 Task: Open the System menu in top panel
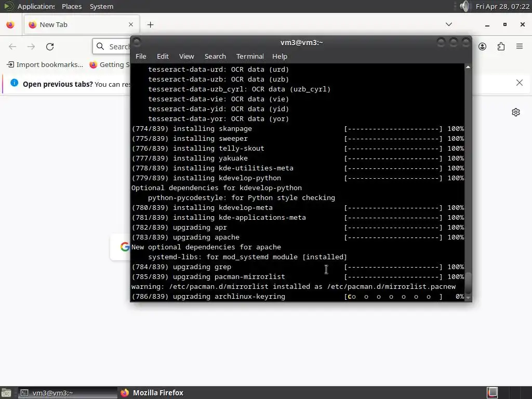(x=101, y=6)
